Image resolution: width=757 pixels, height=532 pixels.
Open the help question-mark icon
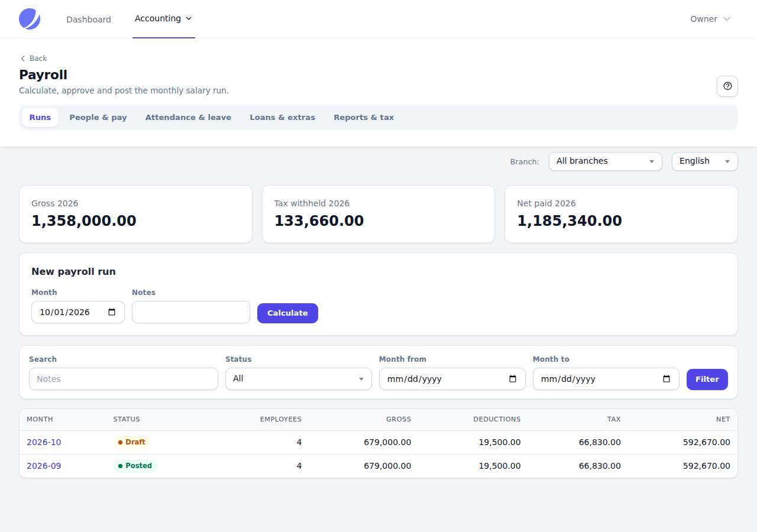pyautogui.click(x=727, y=86)
